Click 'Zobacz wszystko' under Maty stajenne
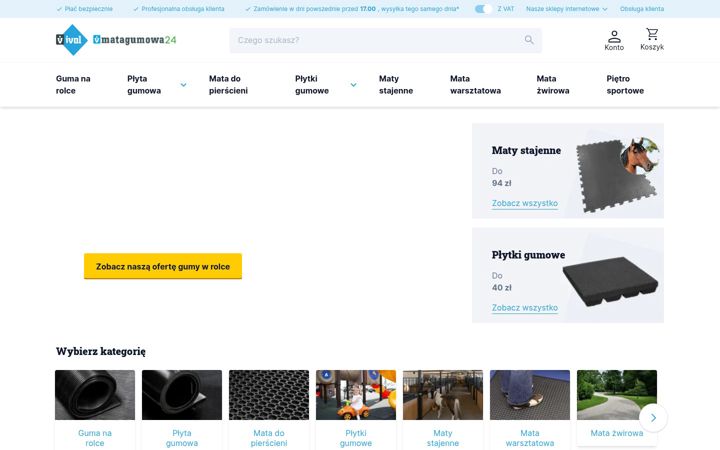Screen dimensions: 720x450 pyautogui.click(x=525, y=203)
